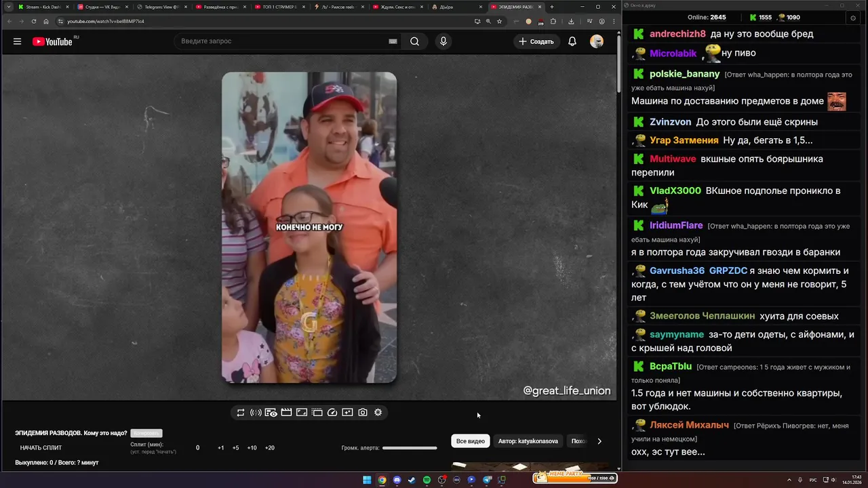The image size is (868, 488).
Task: Open the tab search dropdown arrow
Action: click(8, 7)
